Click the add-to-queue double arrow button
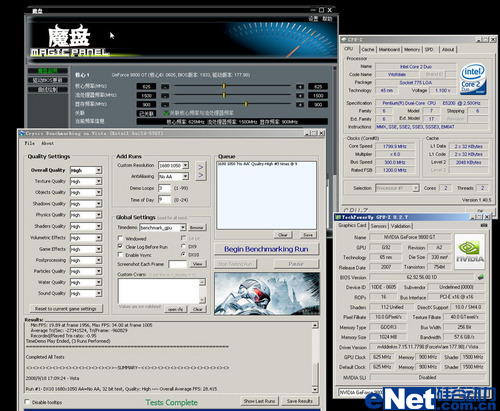Image resolution: width=500 pixels, height=411 pixels. 201,171
